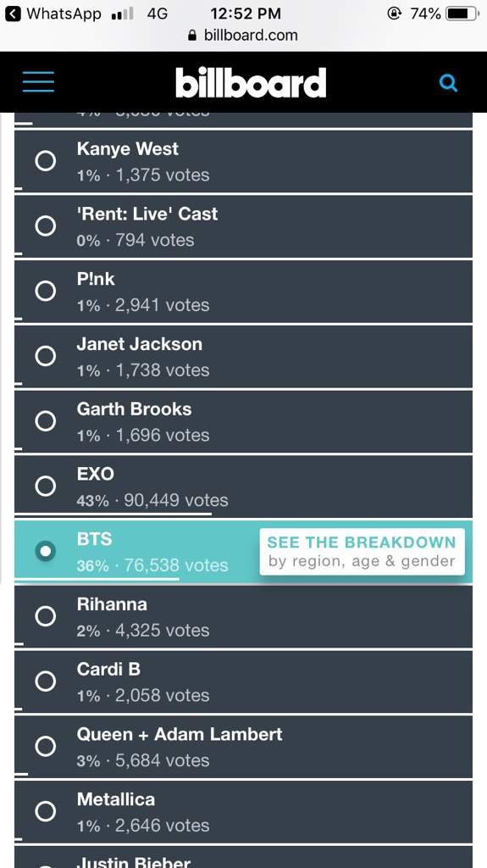
Task: Tap Janet Jackson poll row
Action: 244,356
